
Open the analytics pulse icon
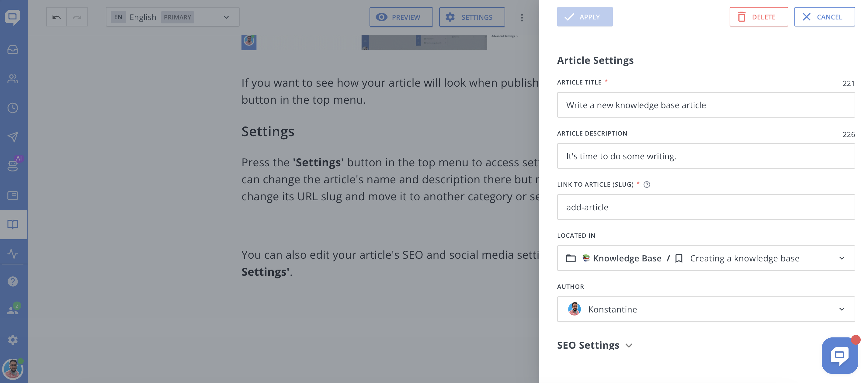pos(13,253)
